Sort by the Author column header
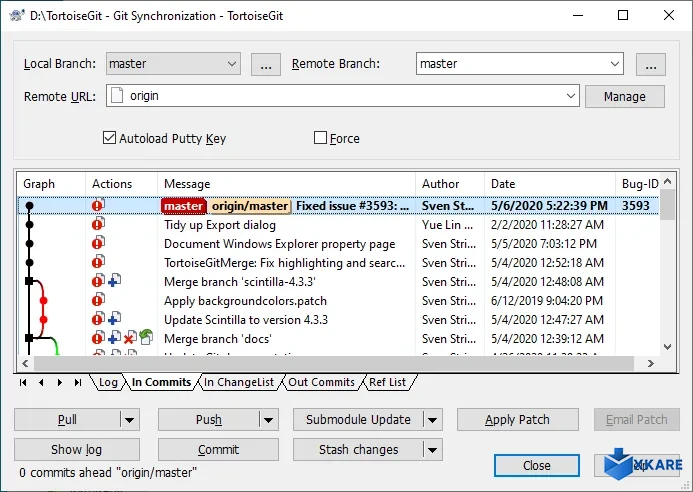Image resolution: width=693 pixels, height=492 pixels. point(450,184)
